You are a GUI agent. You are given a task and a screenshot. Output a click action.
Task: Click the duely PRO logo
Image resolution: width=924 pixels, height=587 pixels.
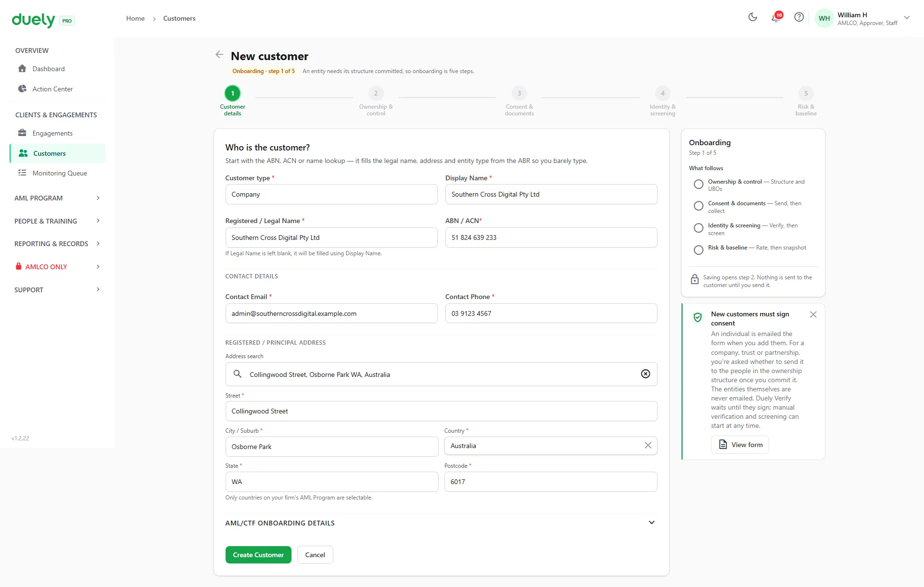43,20
